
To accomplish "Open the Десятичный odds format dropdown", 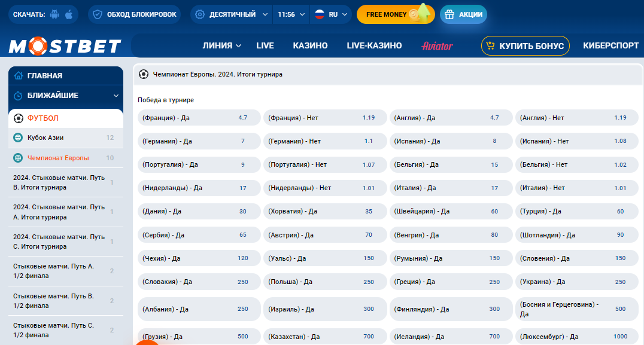I will pyautogui.click(x=232, y=14).
